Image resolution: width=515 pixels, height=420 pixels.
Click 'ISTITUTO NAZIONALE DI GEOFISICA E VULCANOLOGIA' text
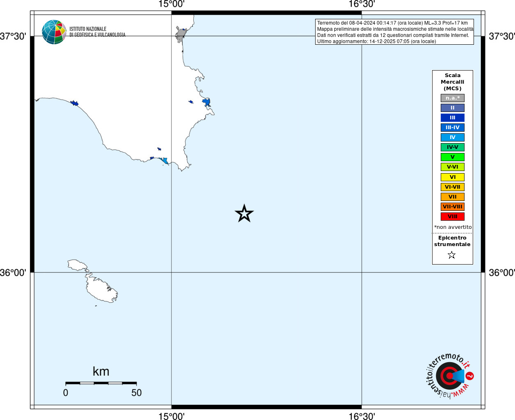click(x=97, y=32)
